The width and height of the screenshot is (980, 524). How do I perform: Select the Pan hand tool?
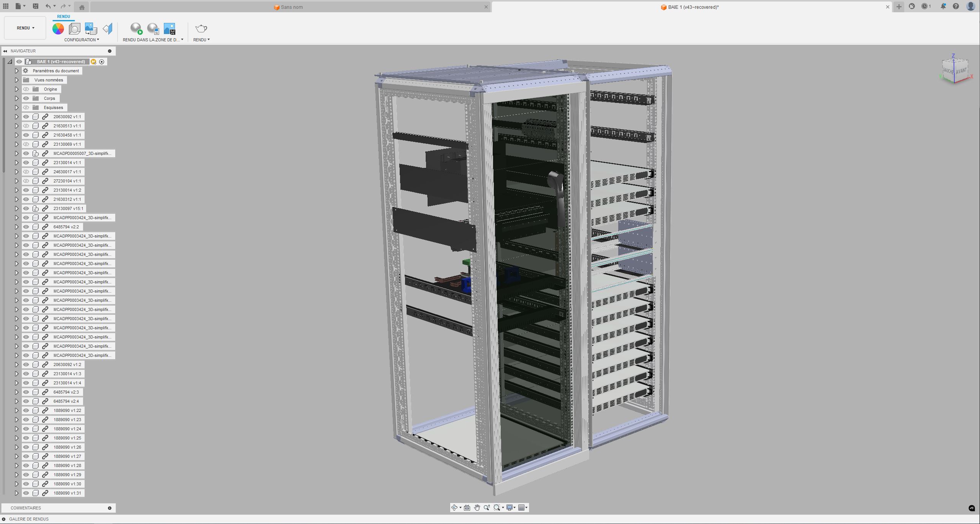pos(477,508)
